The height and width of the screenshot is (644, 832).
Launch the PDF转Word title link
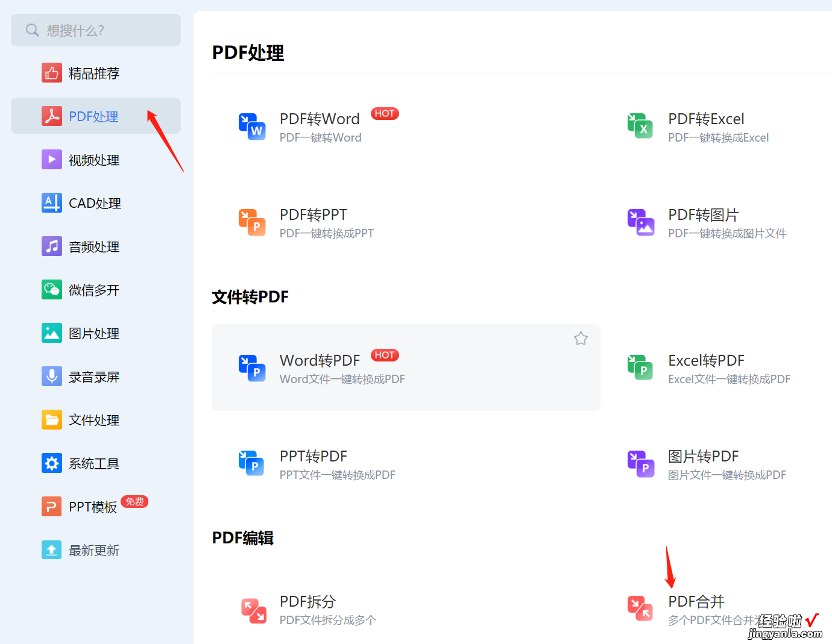(320, 119)
